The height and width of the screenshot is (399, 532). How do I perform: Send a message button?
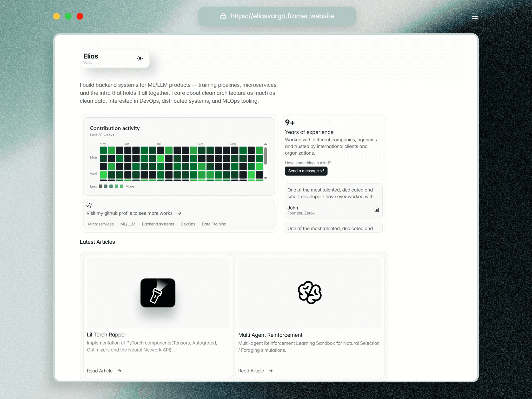[306, 171]
